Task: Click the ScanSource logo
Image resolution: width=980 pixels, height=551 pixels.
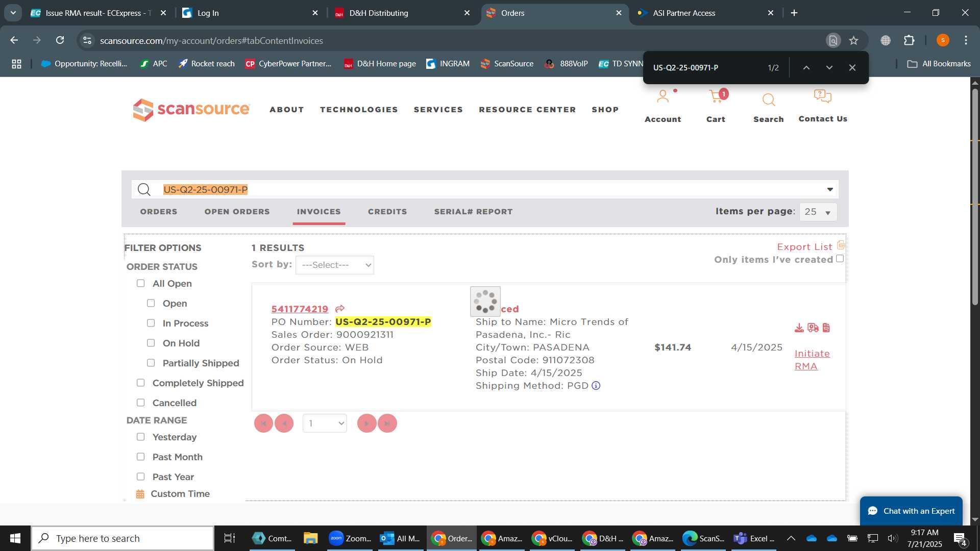Action: 191,110
